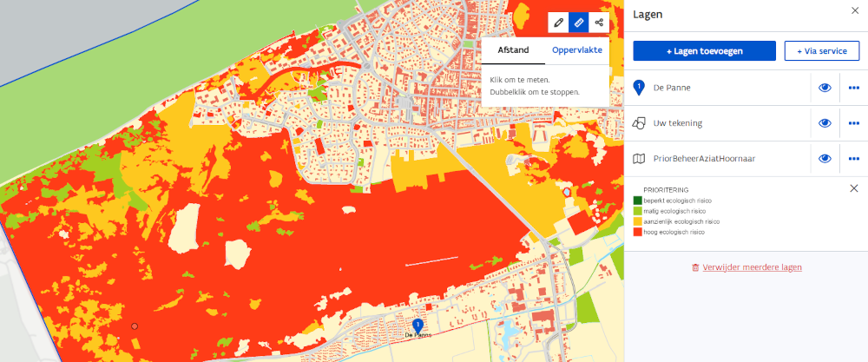Image resolution: width=868 pixels, height=362 pixels.
Task: Click the red hoog ecologisch risico swatch
Action: coord(638,233)
